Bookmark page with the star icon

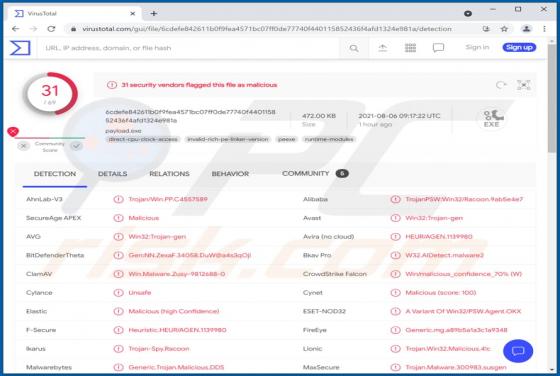(x=504, y=29)
